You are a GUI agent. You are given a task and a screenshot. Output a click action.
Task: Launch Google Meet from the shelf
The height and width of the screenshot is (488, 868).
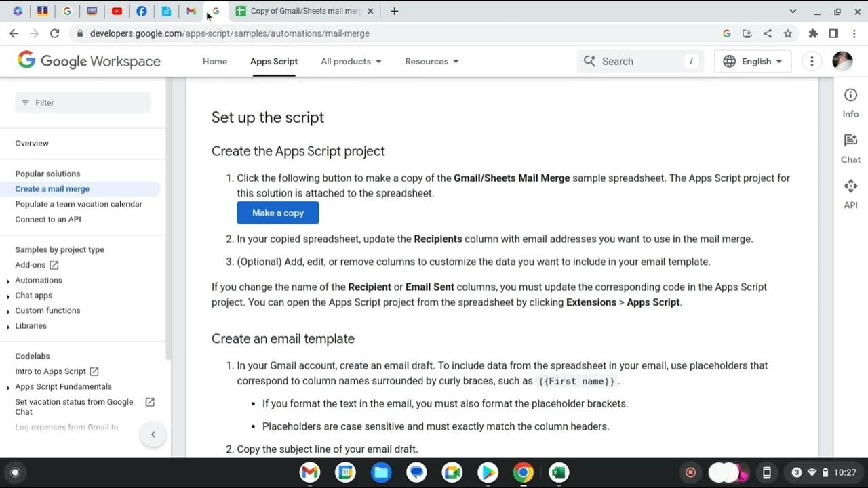[452, 472]
